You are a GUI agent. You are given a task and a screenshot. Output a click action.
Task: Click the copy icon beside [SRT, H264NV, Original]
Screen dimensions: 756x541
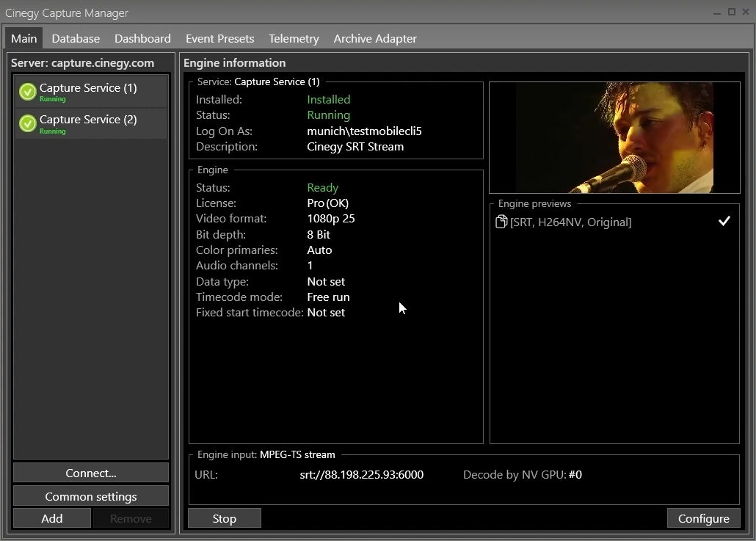pos(501,222)
